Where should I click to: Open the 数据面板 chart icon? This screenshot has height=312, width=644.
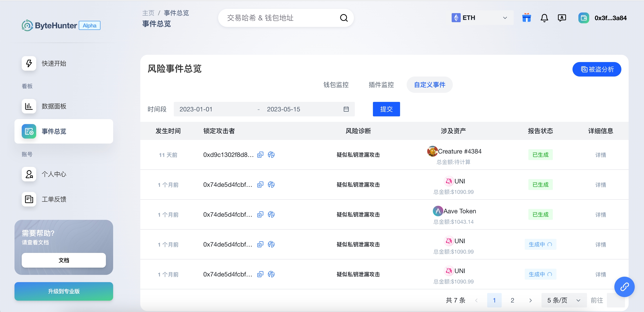(29, 106)
